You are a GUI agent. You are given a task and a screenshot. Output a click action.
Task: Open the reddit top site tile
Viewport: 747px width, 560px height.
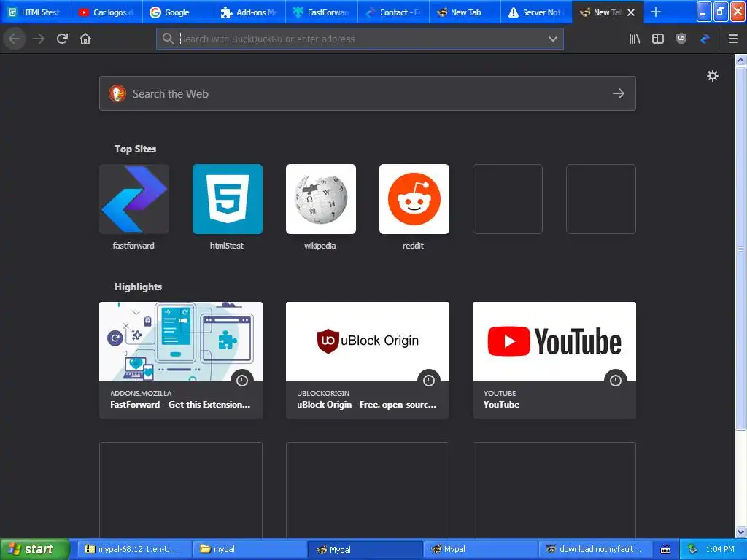[x=414, y=199]
